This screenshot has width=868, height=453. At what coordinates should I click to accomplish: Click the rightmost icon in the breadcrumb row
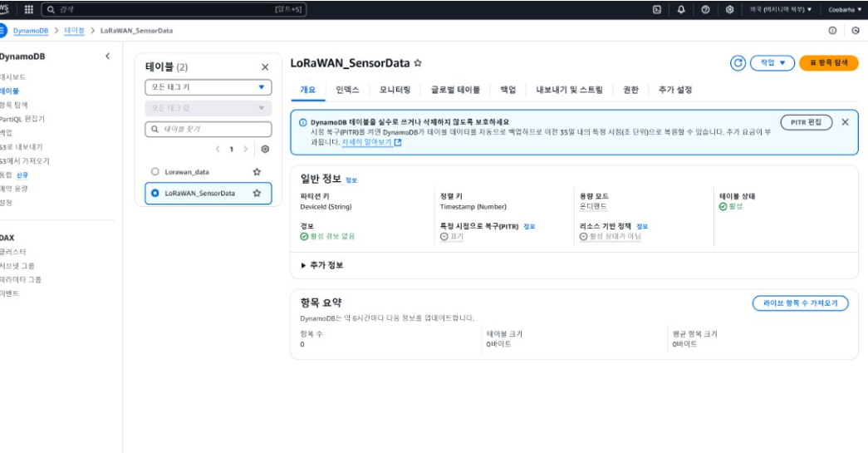point(856,31)
